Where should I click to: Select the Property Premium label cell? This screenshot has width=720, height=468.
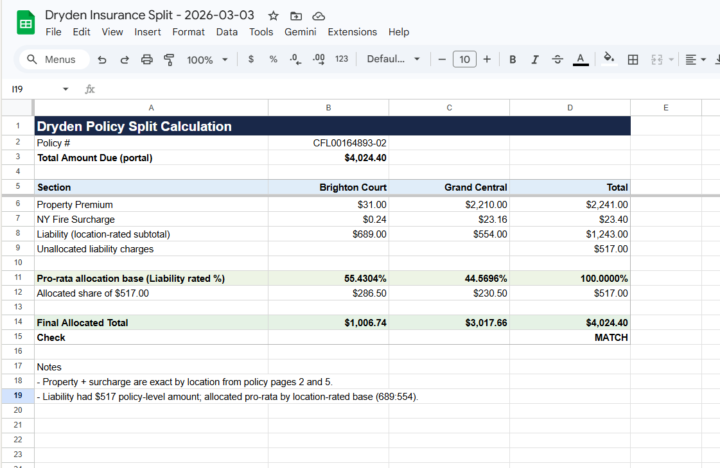click(151, 205)
